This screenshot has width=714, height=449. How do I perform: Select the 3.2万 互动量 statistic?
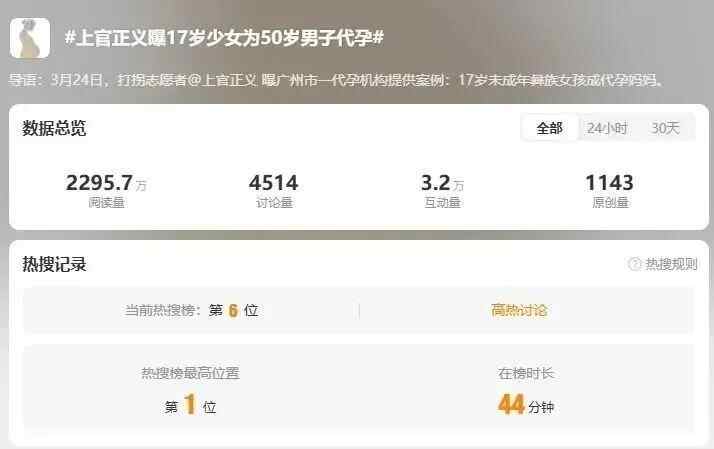click(x=442, y=189)
